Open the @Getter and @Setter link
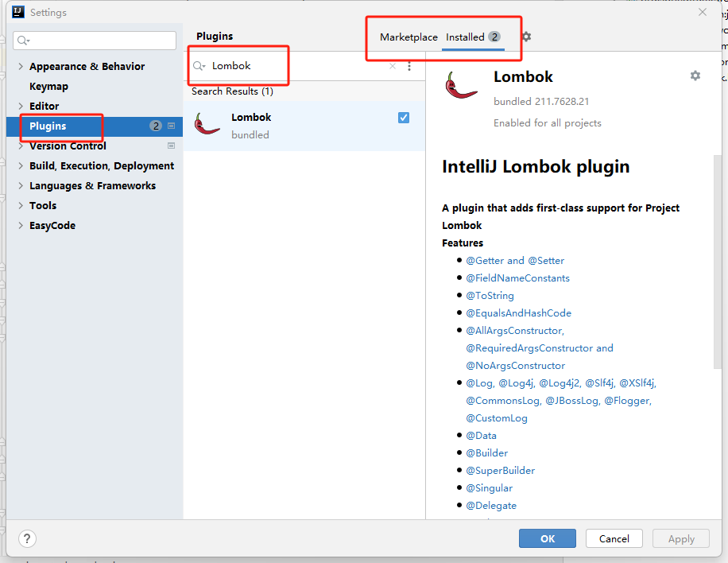The width and height of the screenshot is (728, 563). click(x=515, y=261)
